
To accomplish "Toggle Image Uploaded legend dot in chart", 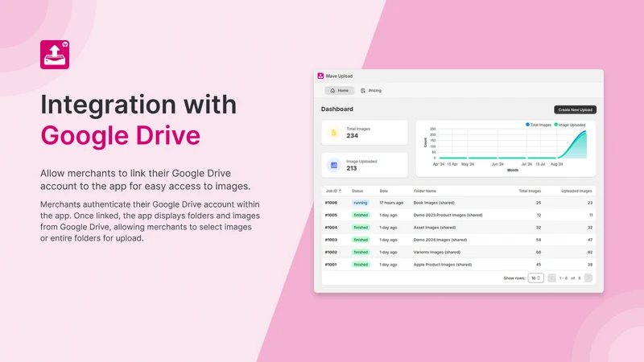I will coord(556,125).
